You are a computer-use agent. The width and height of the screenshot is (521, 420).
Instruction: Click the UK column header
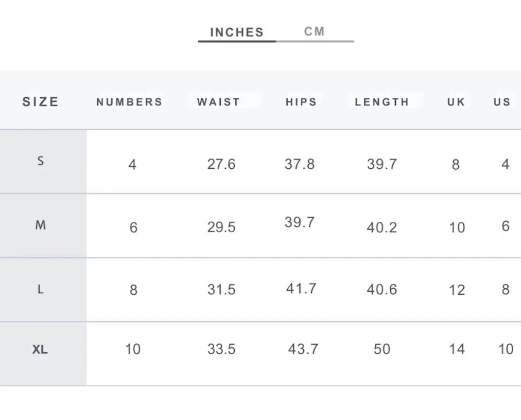click(456, 102)
